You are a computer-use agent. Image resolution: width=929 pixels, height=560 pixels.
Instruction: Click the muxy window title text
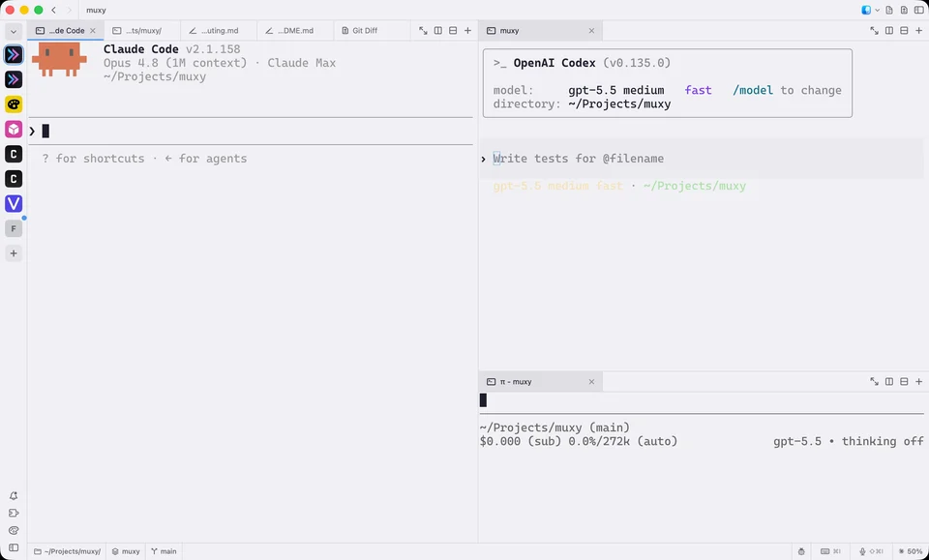[x=96, y=10]
